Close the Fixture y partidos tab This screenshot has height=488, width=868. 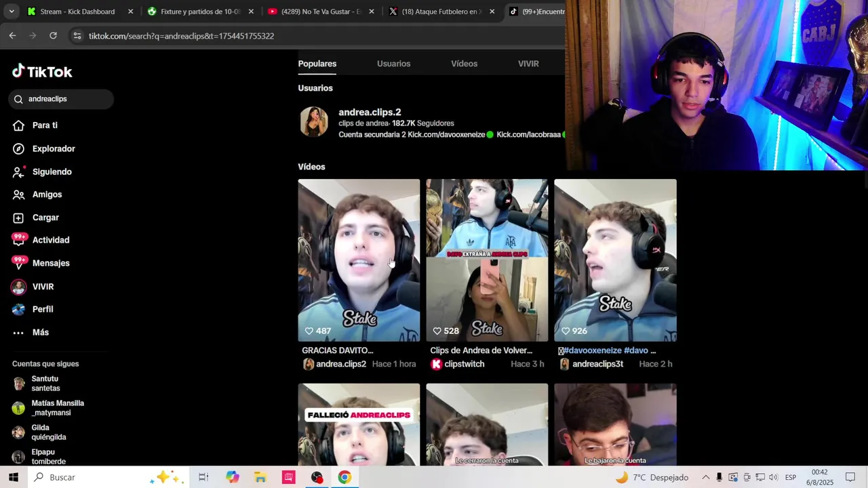(251, 12)
